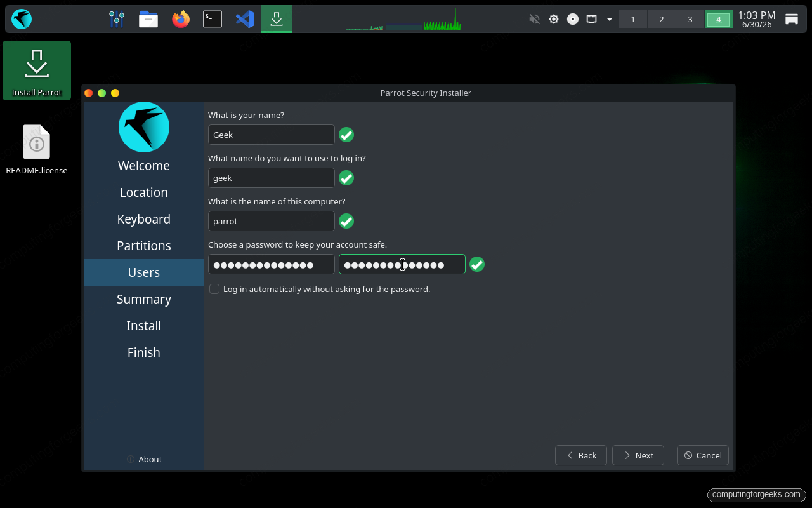Click the login name field containing geek
Viewport: 812px width, 508px height.
pos(272,178)
